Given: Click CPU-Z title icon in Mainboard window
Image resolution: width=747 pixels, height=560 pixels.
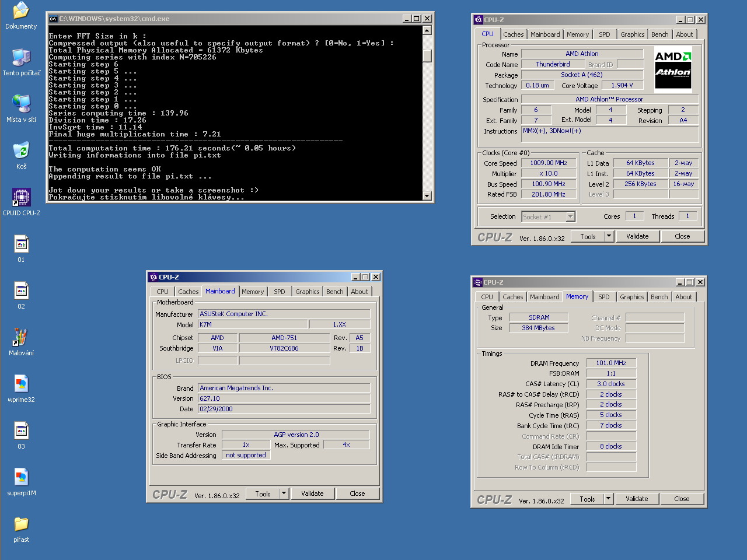Looking at the screenshot, I should coord(153,277).
